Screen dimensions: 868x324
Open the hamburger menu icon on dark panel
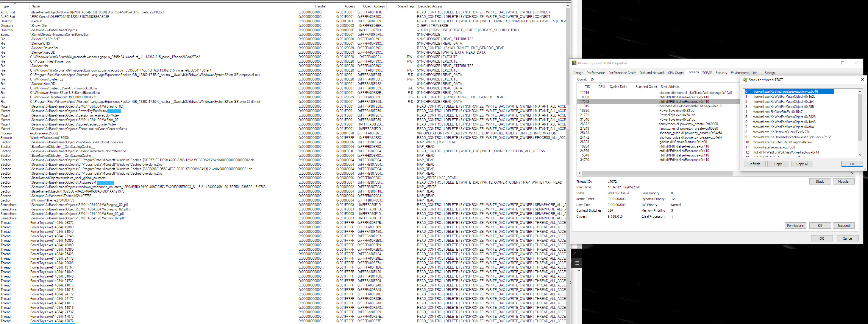tap(577, 263)
